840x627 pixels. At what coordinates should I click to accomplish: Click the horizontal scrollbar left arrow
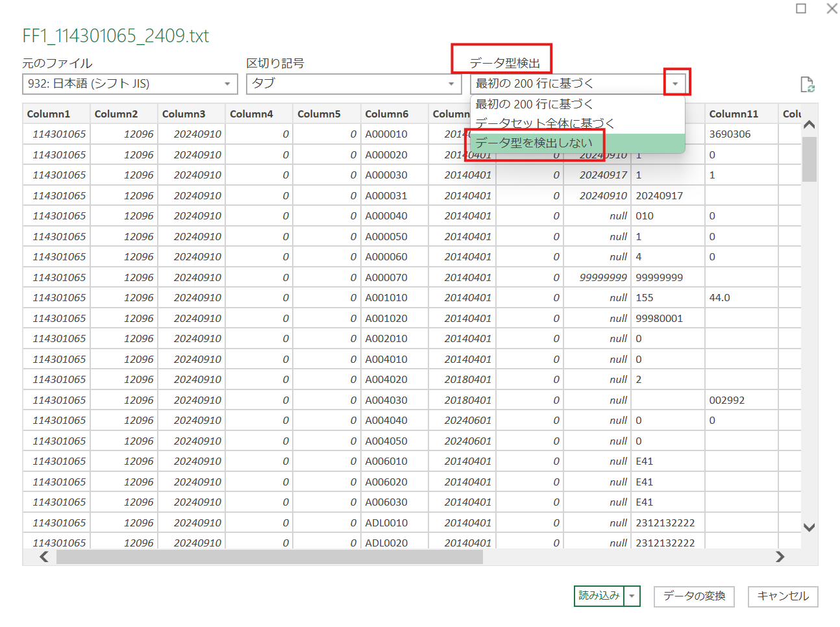click(x=44, y=557)
